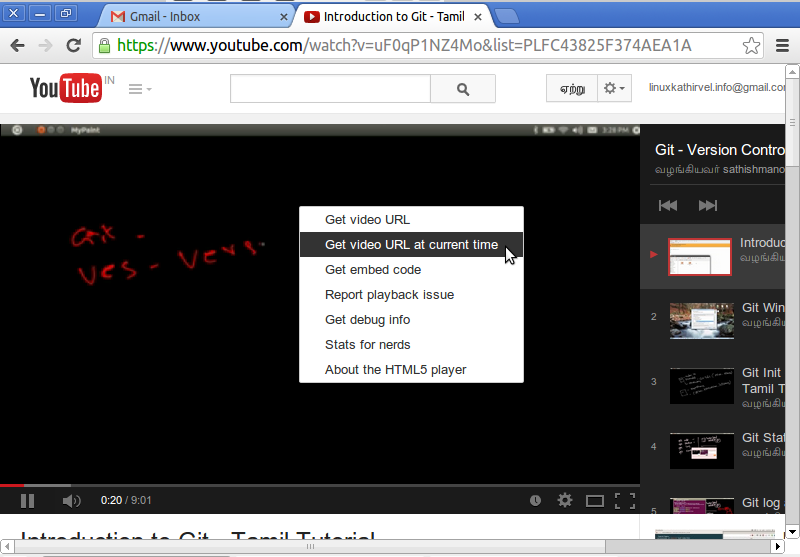This screenshot has height=557, width=800.
Task: Click the Git log playlist item title
Action: 763,502
